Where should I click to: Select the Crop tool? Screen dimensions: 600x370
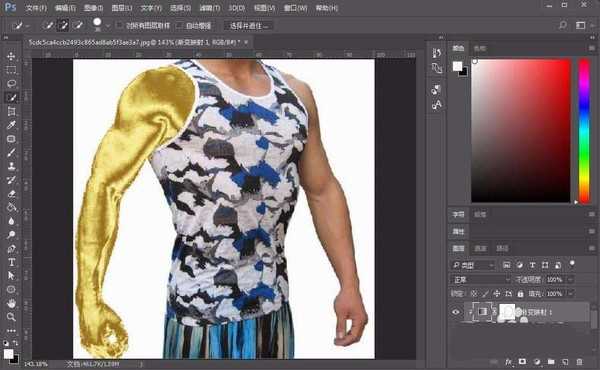click(x=11, y=111)
